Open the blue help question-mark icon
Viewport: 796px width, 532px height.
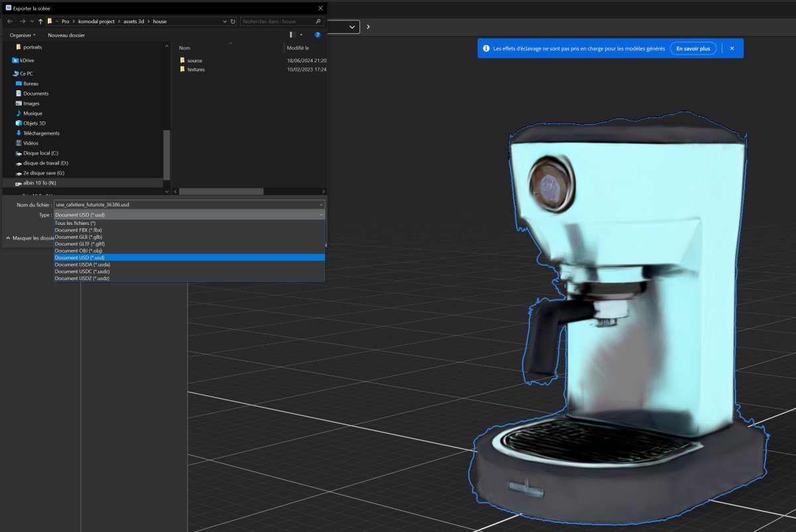318,34
